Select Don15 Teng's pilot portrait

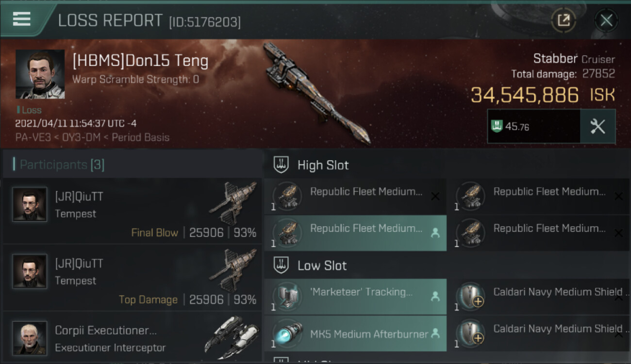40,74
